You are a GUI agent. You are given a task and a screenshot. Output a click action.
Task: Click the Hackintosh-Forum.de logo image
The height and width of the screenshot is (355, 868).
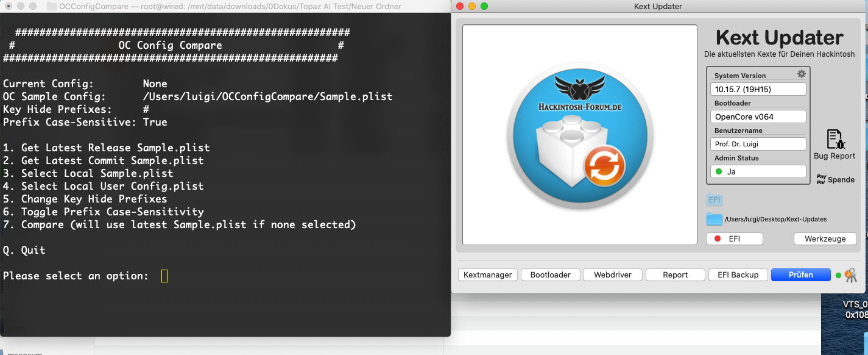[x=580, y=135]
